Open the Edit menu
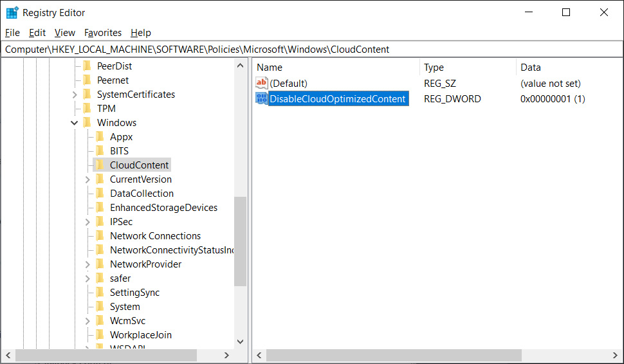 (37, 33)
